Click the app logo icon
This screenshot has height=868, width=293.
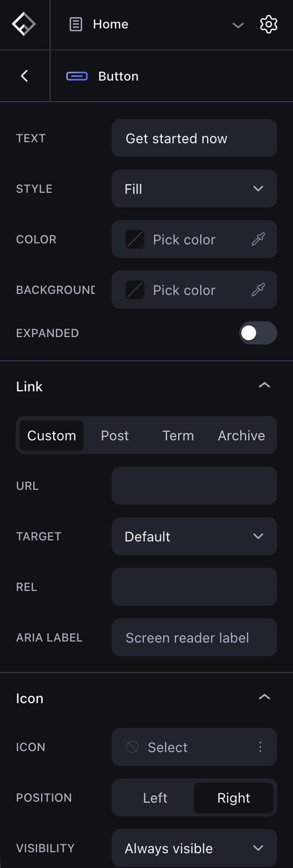[x=24, y=24]
